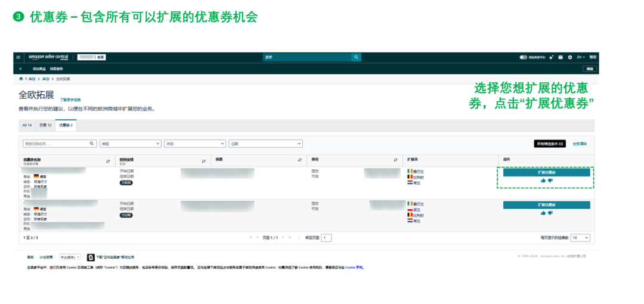Click 扩展优惠券 for the first coupon
Viewport: 644px width, 304px height.
547,172
